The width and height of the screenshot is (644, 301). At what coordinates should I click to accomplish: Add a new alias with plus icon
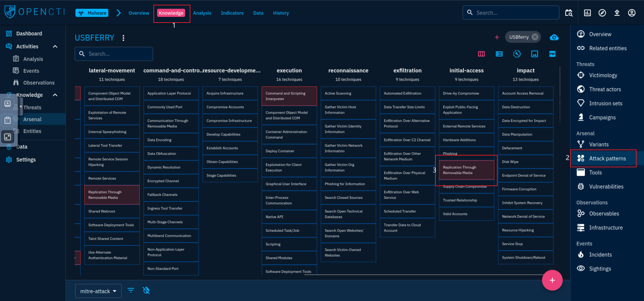click(x=497, y=37)
